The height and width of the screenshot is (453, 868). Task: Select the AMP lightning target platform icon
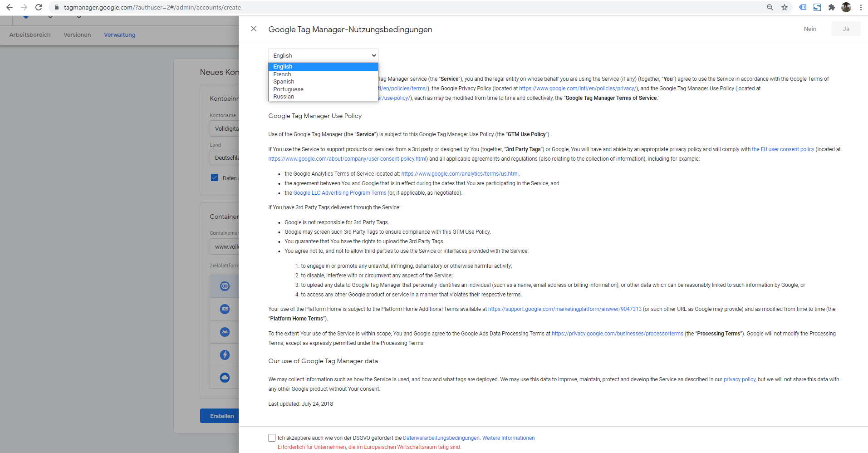pos(225,355)
